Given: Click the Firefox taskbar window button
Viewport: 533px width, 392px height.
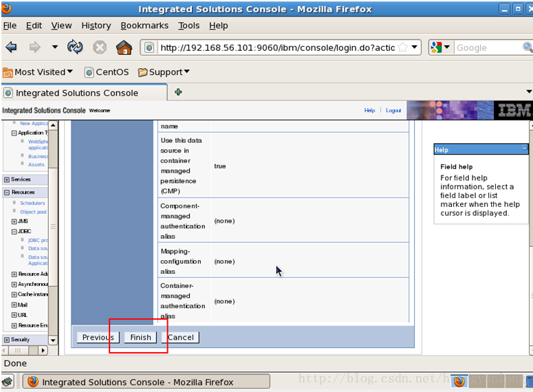Looking at the screenshot, I should 146,382.
